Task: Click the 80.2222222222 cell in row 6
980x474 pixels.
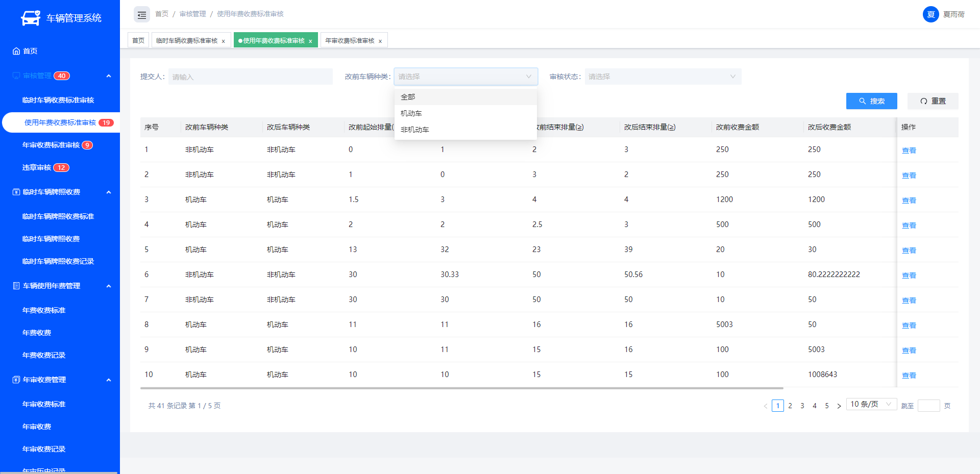Action: coord(834,275)
